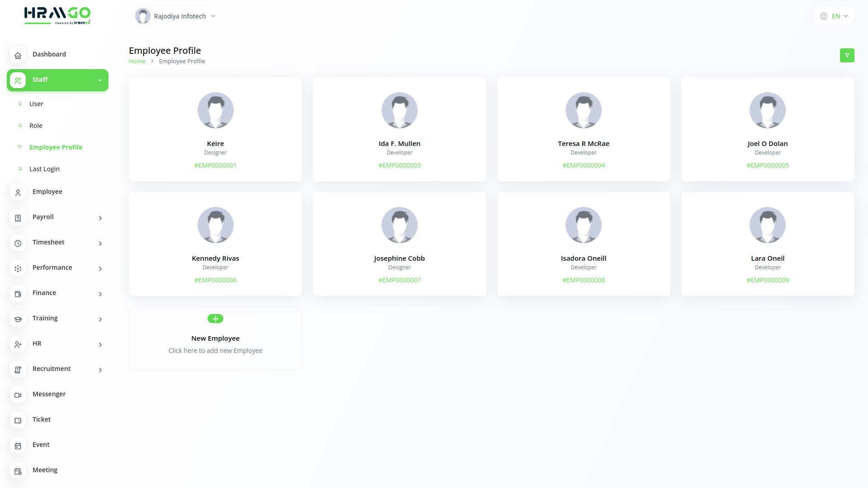Screen dimensions: 868x488
Task: Click Kennedy Rivas profile avatar
Action: 215,225
